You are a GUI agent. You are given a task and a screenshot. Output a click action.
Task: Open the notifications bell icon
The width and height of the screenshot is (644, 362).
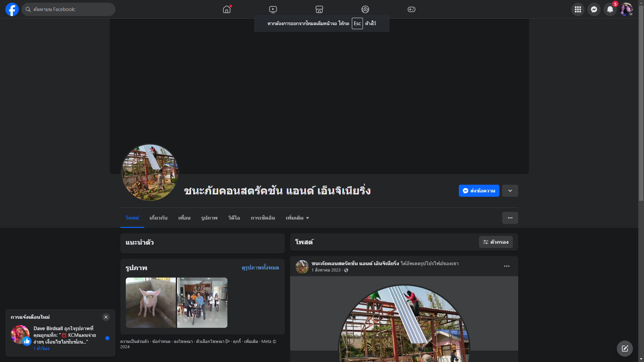(610, 9)
